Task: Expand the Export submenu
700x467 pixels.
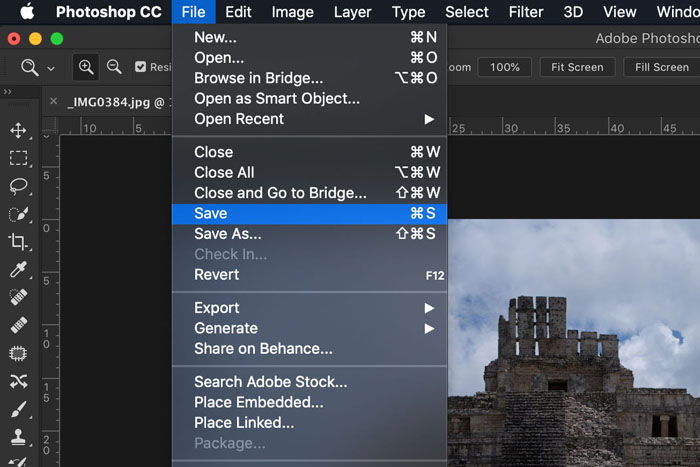Action: tap(309, 308)
